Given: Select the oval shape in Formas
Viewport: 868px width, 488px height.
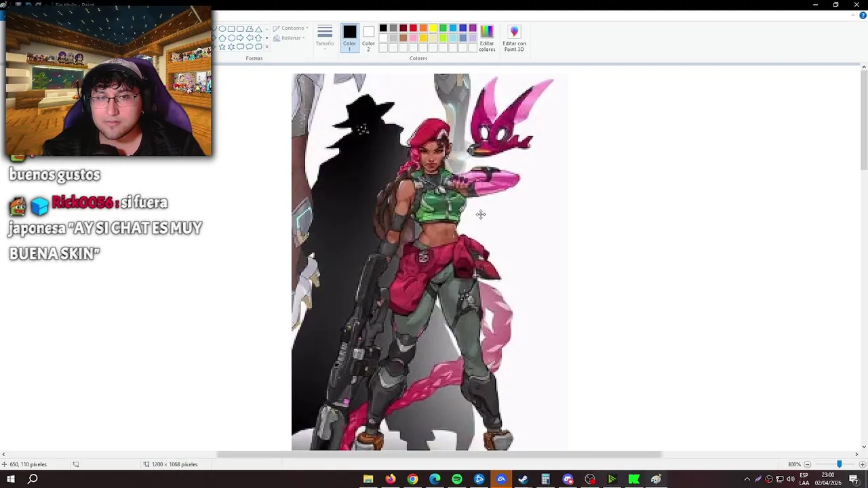Looking at the screenshot, I should 222,28.
